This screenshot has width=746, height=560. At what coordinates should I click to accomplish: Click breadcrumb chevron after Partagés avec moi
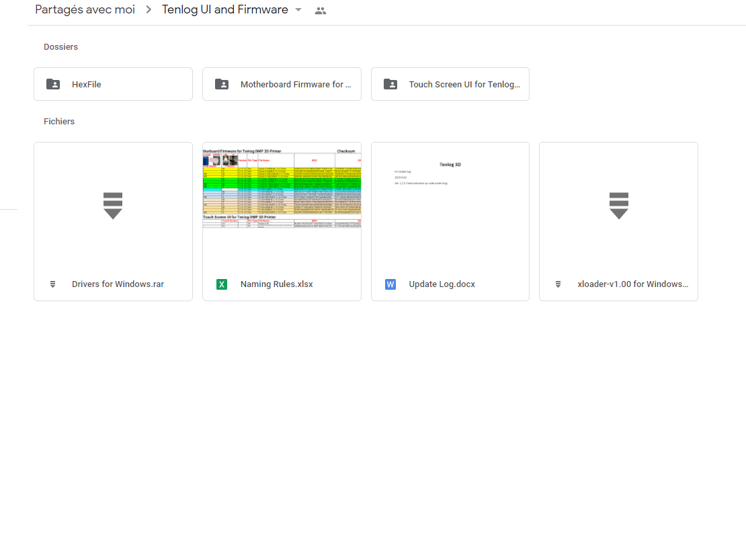point(149,9)
